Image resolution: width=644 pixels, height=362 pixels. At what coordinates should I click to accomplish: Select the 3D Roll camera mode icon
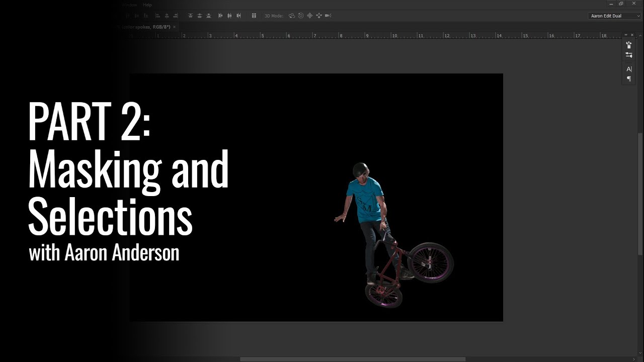click(301, 16)
